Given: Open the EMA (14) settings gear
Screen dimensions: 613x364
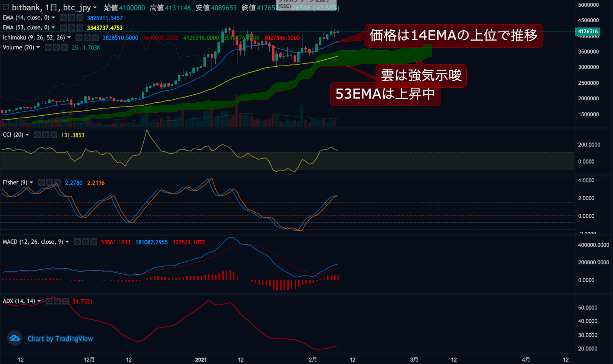Looking at the screenshot, I should (71, 18).
